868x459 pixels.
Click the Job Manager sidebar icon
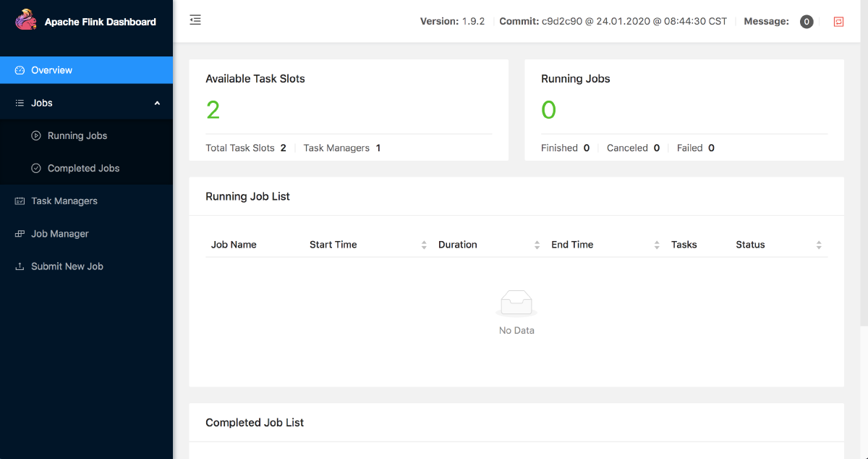(20, 234)
